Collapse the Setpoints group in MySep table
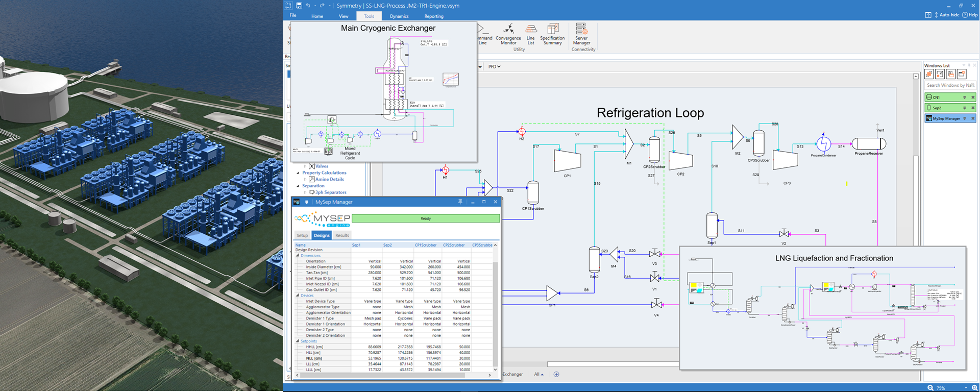 [x=298, y=341]
